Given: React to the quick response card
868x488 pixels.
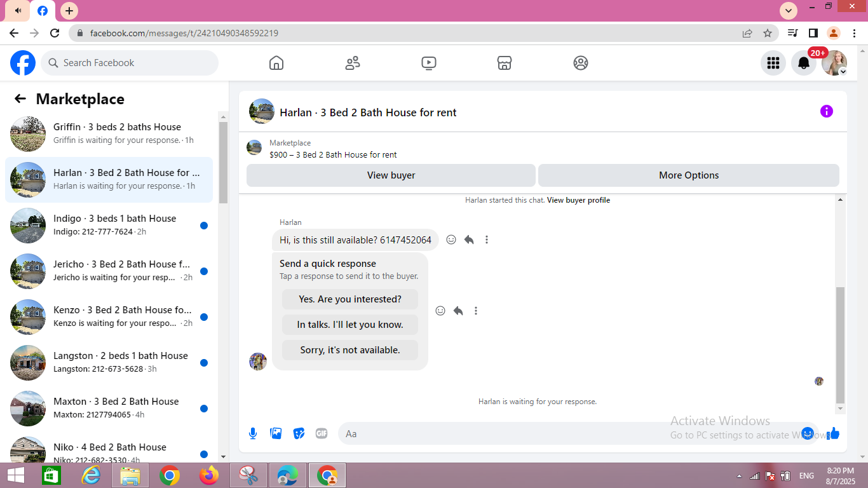Looking at the screenshot, I should point(440,311).
